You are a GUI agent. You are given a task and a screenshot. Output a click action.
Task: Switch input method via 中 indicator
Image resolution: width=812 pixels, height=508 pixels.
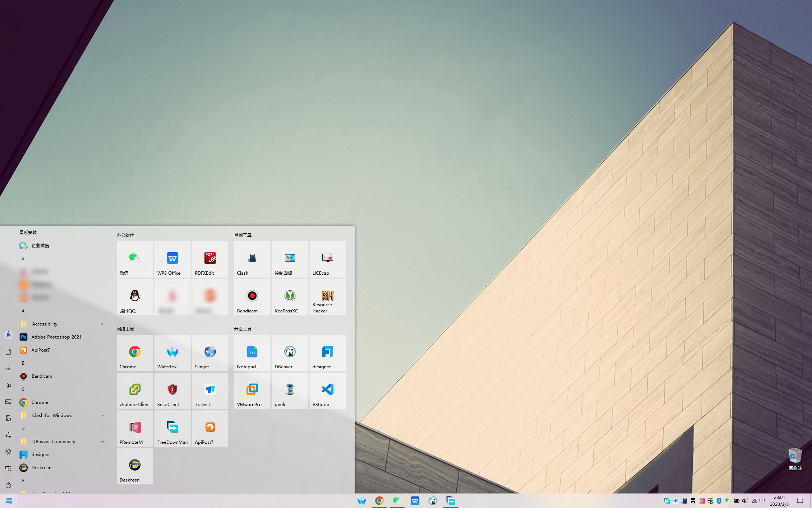(x=762, y=501)
